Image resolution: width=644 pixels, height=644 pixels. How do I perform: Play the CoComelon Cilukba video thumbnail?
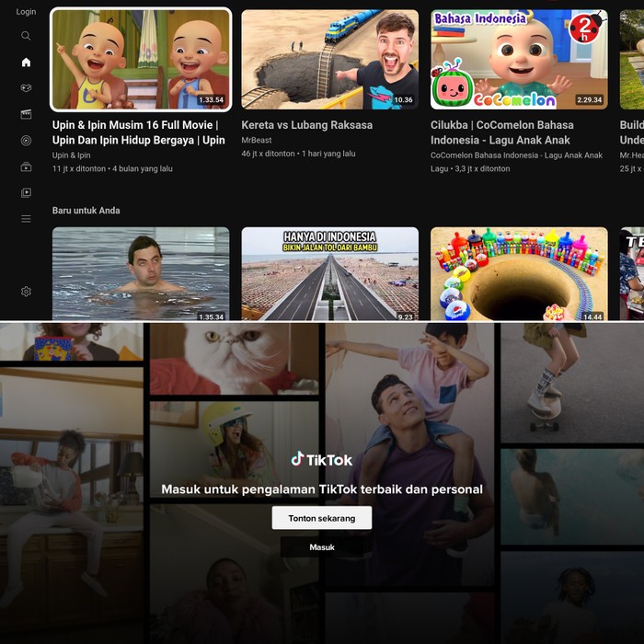click(x=519, y=60)
